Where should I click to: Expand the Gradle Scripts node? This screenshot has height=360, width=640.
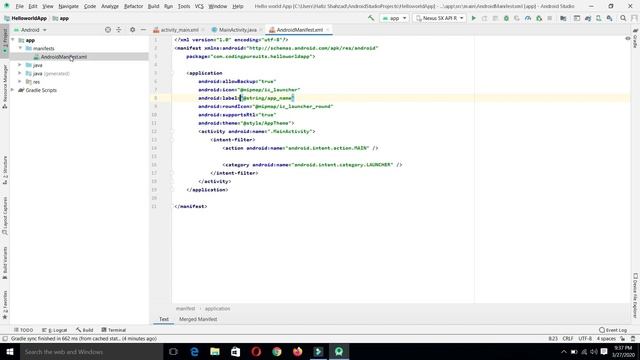point(13,90)
